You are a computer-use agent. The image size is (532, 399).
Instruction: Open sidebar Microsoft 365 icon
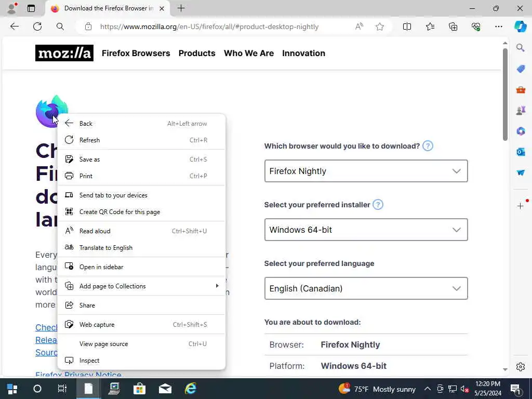521,131
